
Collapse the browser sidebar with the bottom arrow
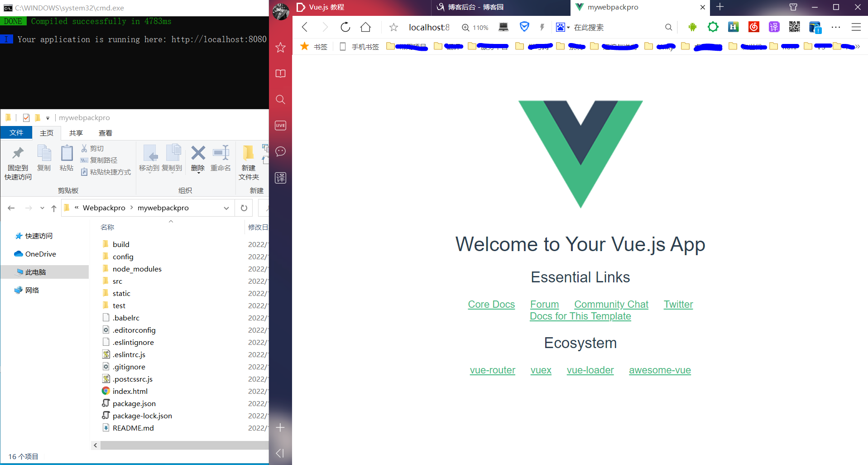pyautogui.click(x=280, y=453)
